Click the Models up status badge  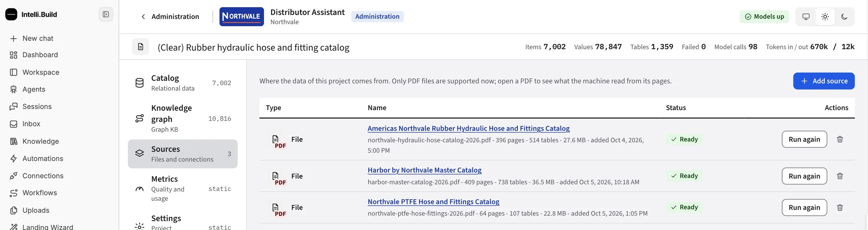point(764,17)
